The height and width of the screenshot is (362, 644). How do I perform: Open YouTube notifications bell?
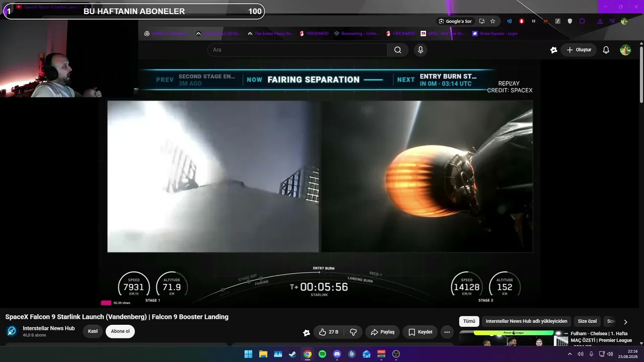606,50
